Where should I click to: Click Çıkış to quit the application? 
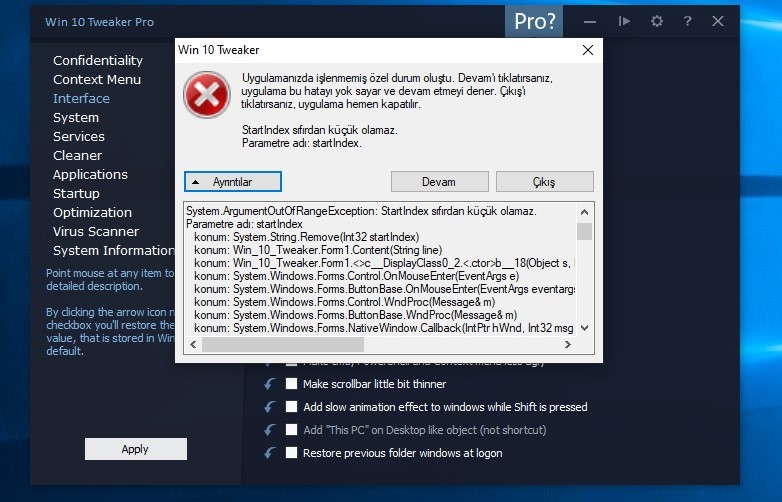[545, 181]
